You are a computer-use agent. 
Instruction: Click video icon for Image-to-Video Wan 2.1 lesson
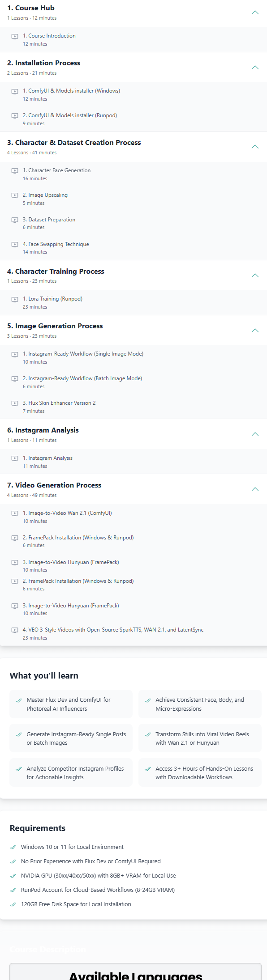coord(15,513)
